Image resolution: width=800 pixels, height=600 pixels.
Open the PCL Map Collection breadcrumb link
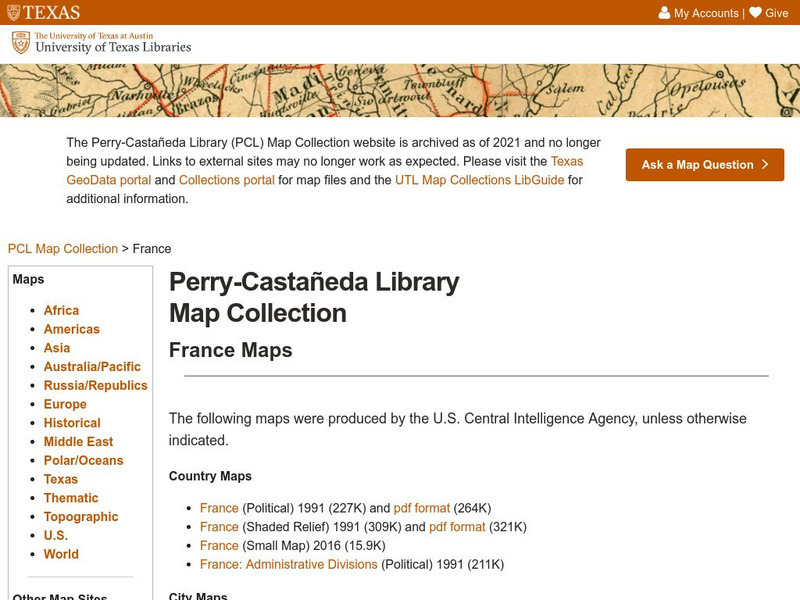[x=62, y=249]
